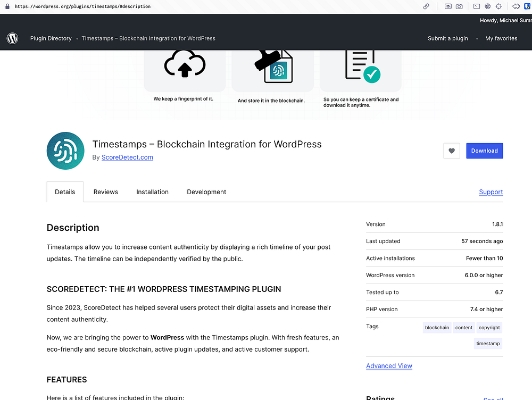Viewport: 532px width, 400px height.
Task: Open the Advanced View link
Action: (x=389, y=366)
